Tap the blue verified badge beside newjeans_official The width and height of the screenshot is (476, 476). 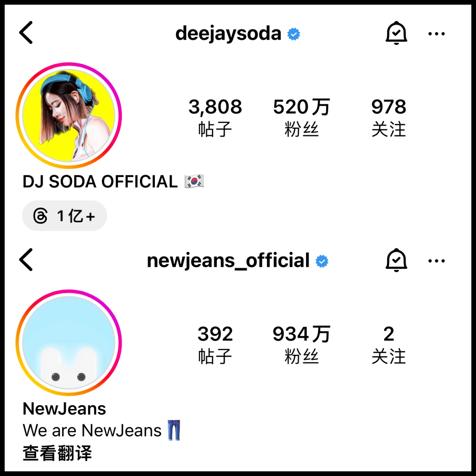(x=322, y=261)
